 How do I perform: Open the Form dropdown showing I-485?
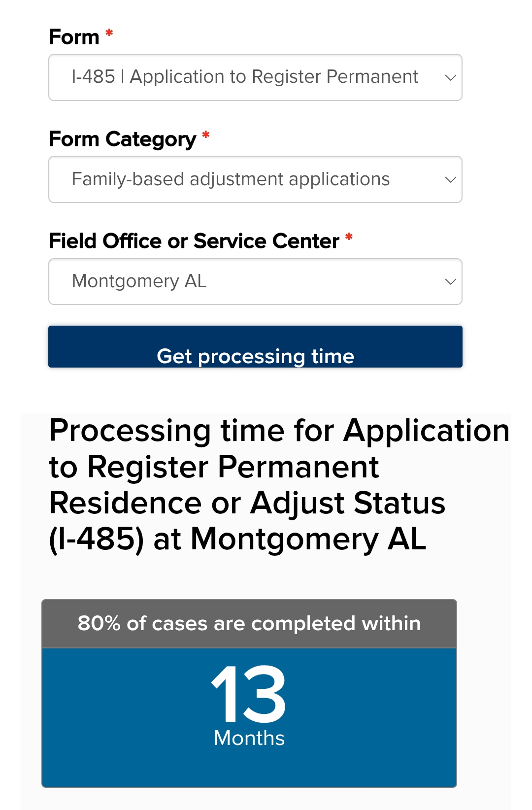tap(255, 77)
